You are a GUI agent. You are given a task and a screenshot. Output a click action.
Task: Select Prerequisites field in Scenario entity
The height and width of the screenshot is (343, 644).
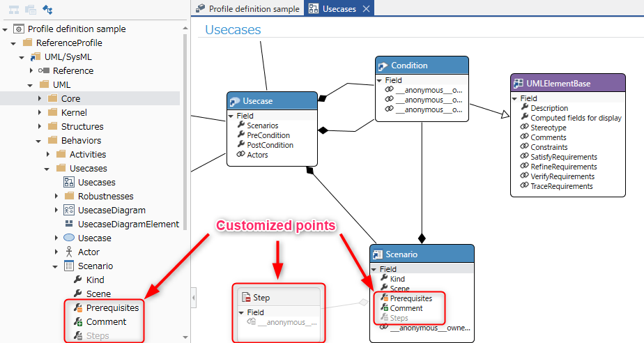click(x=411, y=298)
